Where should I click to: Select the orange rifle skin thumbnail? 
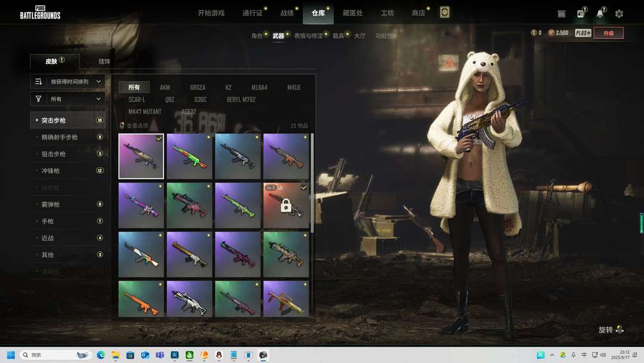[x=141, y=299]
